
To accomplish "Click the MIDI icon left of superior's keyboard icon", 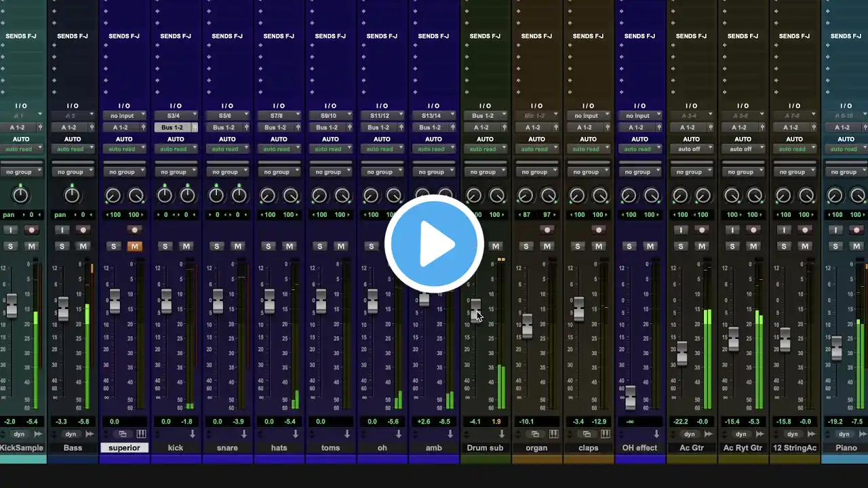I will pos(123,434).
